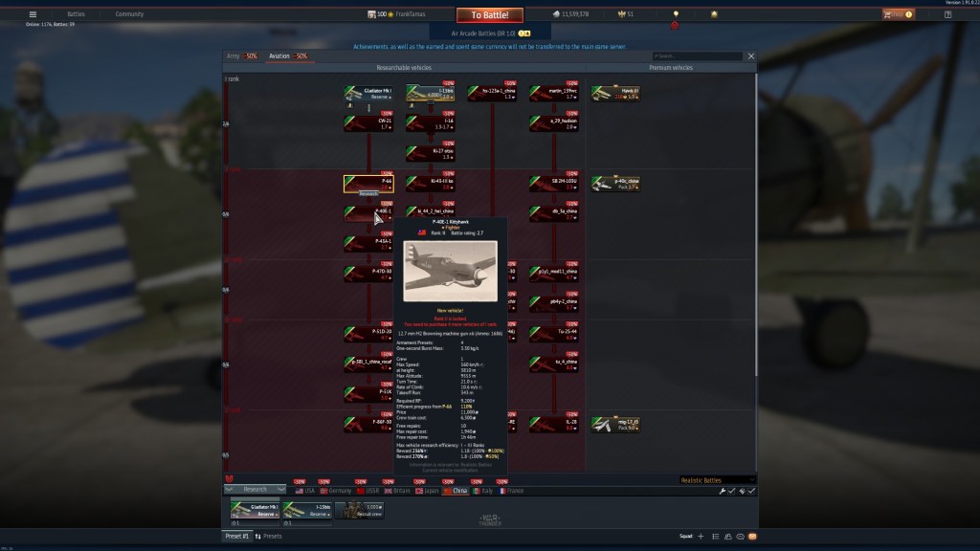Viewport: 980px width, 551px height.
Task: Click the Research button under P-66
Action: click(368, 192)
